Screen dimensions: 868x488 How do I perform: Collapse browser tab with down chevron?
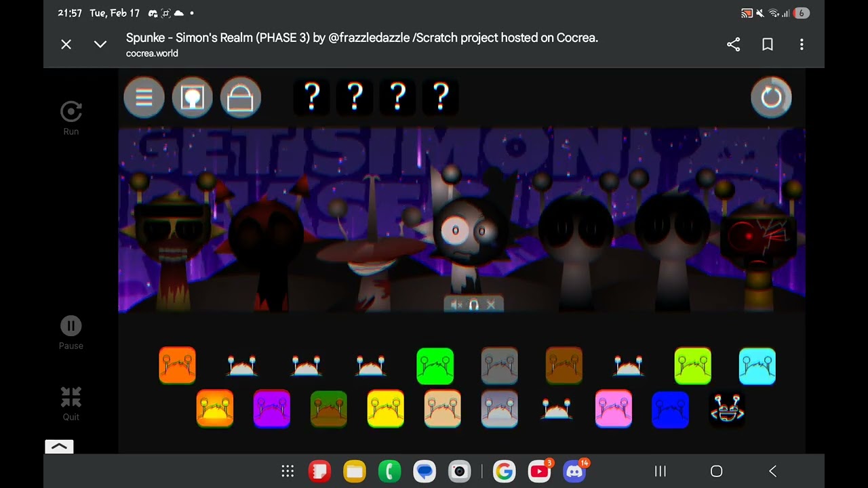pyautogui.click(x=100, y=44)
